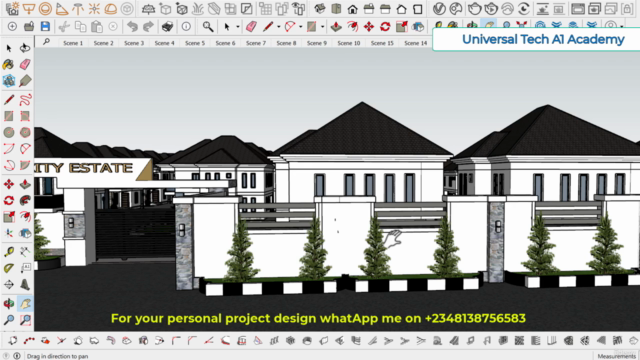Click the Iso view icon
The height and width of the screenshot is (360, 640).
pos(320,9)
